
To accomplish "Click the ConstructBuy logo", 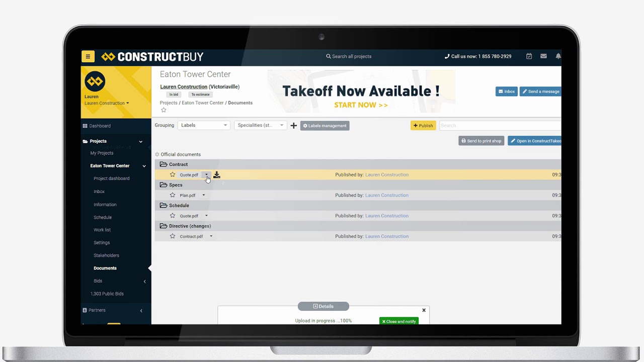I will 152,57.
